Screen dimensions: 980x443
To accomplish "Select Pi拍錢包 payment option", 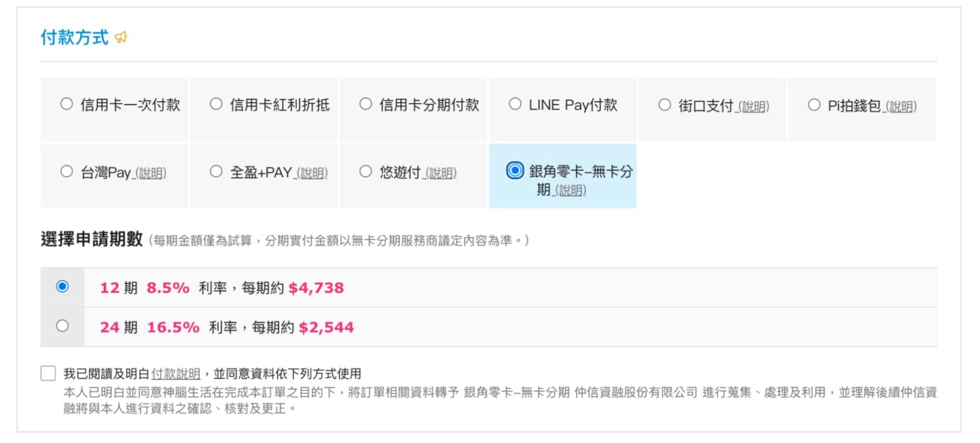I will (813, 104).
